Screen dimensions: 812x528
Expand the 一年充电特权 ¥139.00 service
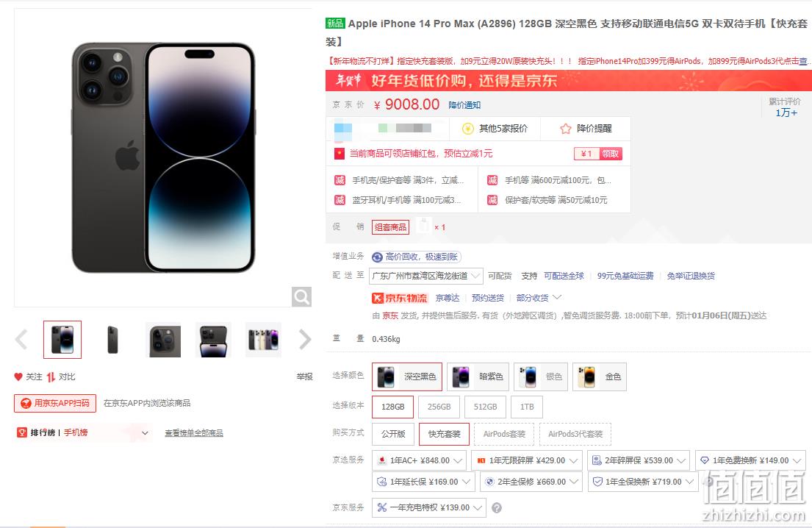[429, 508]
